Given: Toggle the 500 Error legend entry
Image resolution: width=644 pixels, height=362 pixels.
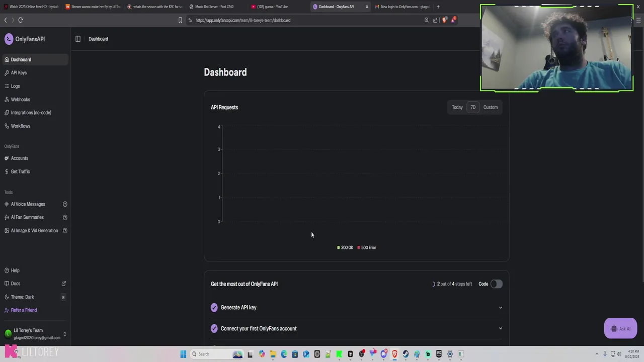Looking at the screenshot, I should (367, 247).
